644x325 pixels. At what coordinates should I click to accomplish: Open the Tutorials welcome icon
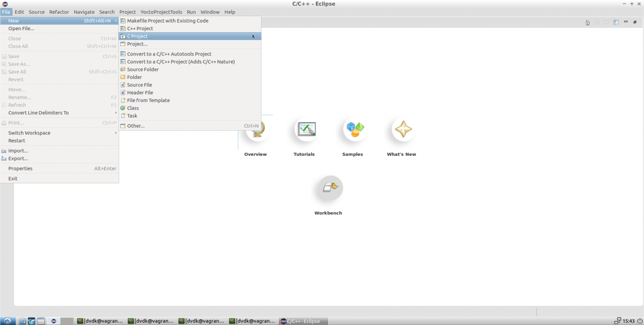point(307,129)
